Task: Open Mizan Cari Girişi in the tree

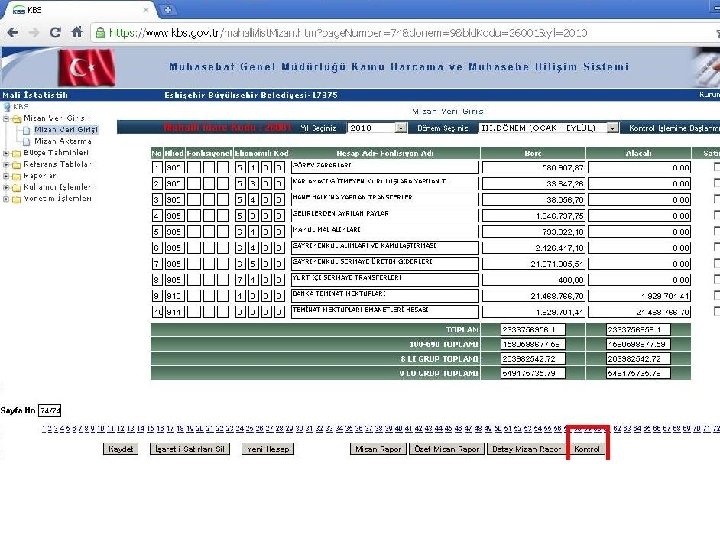Action: (x=66, y=130)
